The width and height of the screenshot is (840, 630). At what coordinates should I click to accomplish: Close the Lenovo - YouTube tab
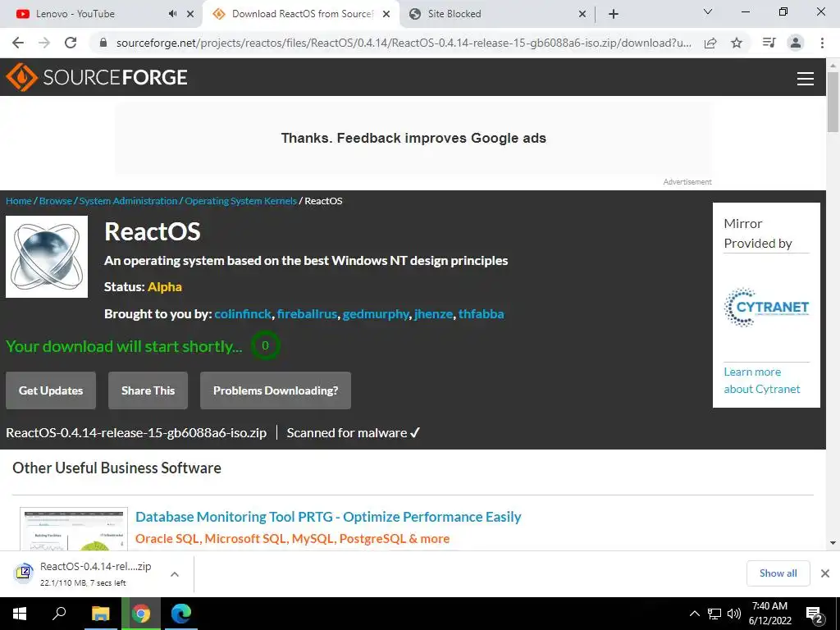point(190,14)
